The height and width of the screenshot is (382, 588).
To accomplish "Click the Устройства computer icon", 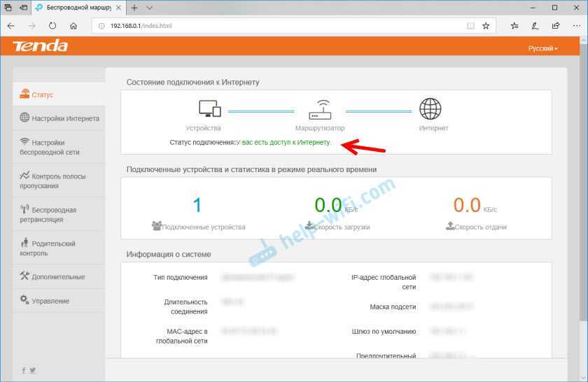I will tap(210, 109).
